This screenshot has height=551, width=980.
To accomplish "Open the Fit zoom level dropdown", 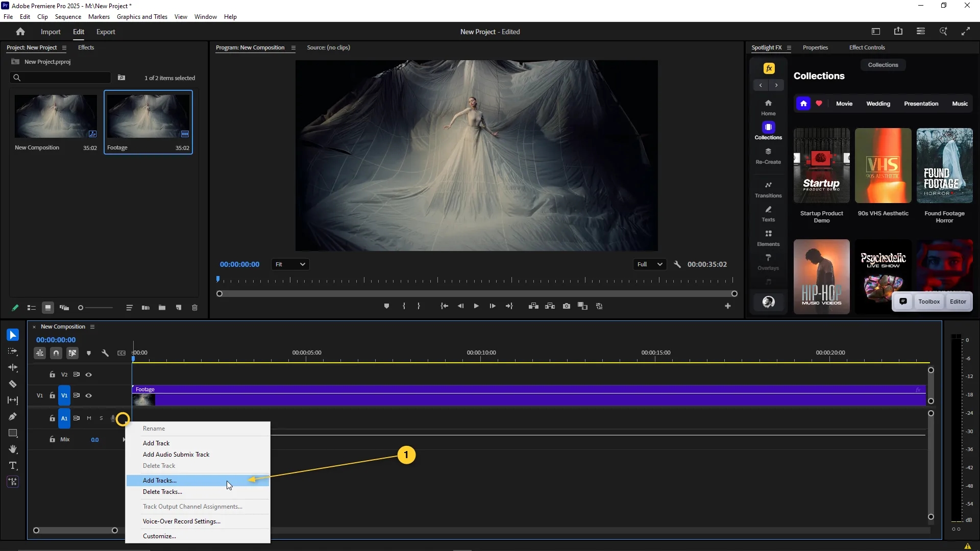I will [x=290, y=264].
